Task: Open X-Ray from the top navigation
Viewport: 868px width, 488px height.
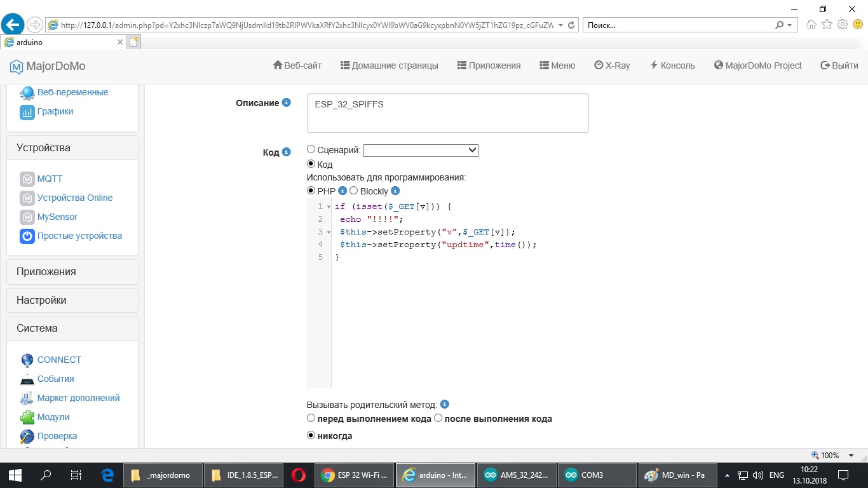Action: tap(612, 65)
